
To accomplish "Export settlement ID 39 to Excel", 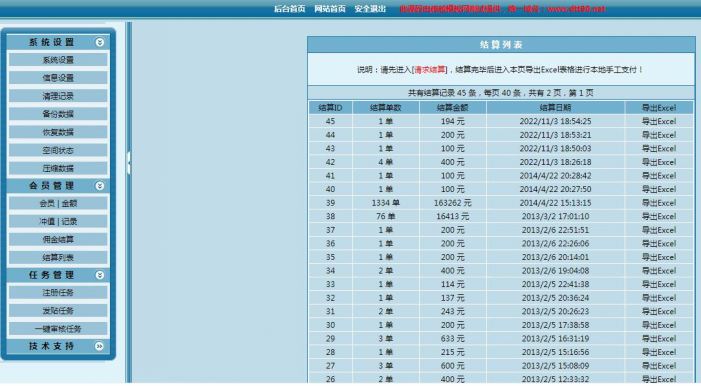I will (x=659, y=203).
